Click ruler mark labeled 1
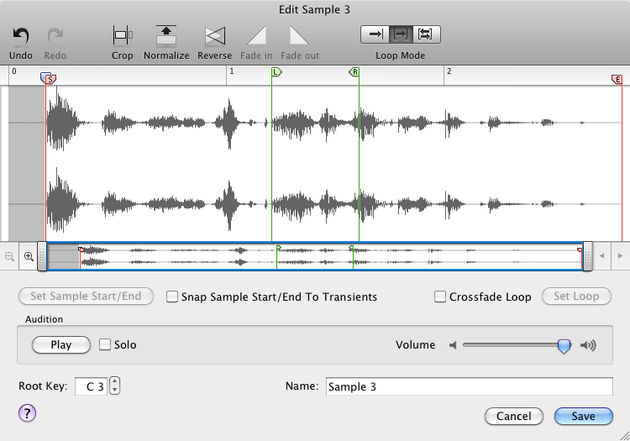 pyautogui.click(x=231, y=71)
